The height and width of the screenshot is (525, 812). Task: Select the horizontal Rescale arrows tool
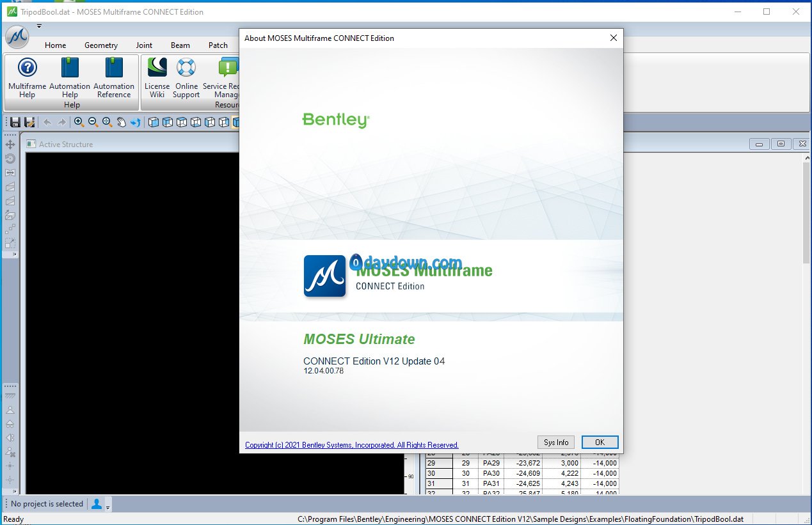pyautogui.click(x=10, y=173)
